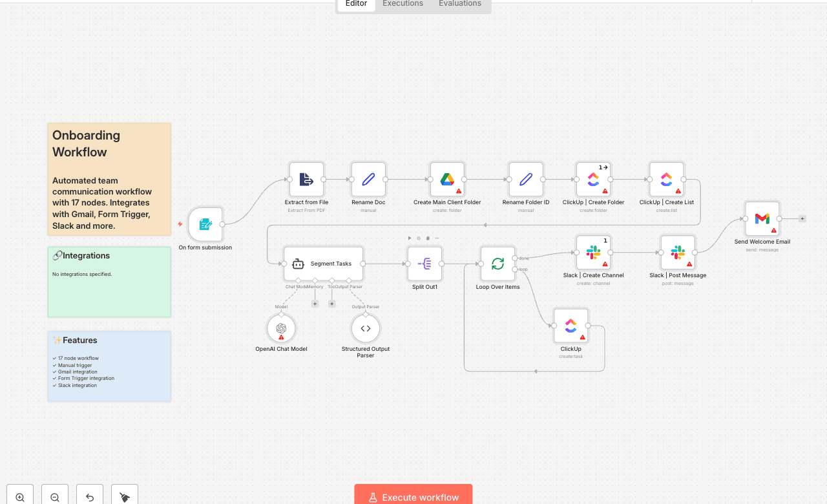The width and height of the screenshot is (827, 504).
Task: Open the Send Welcome Email Gmail node
Action: (762, 219)
